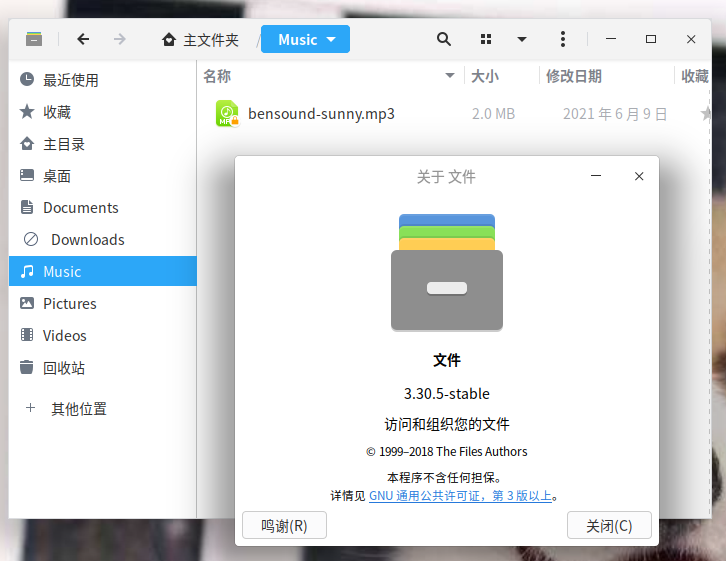
Task: Click the music note icon in the sidebar
Action: (x=27, y=271)
